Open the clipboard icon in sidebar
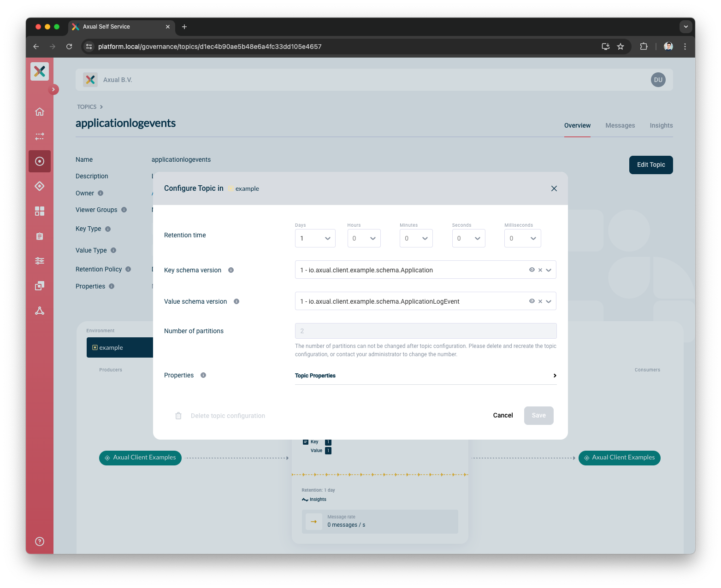This screenshot has width=721, height=588. pyautogui.click(x=40, y=236)
